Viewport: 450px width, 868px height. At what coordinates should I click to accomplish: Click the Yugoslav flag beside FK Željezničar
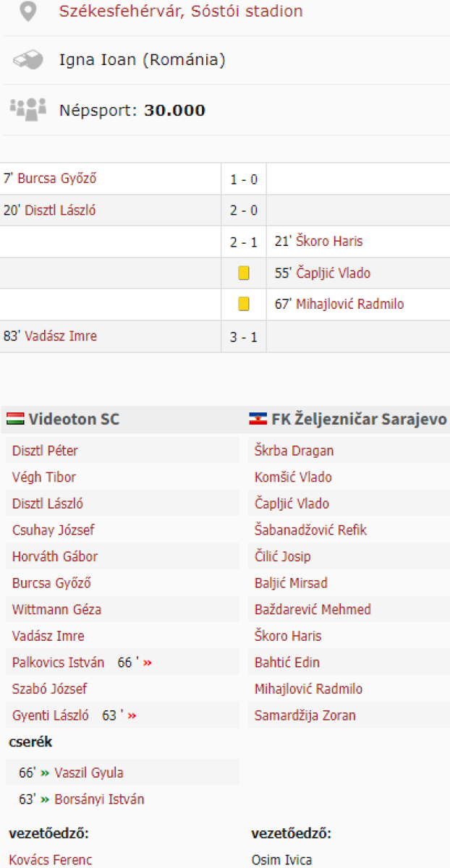[258, 419]
